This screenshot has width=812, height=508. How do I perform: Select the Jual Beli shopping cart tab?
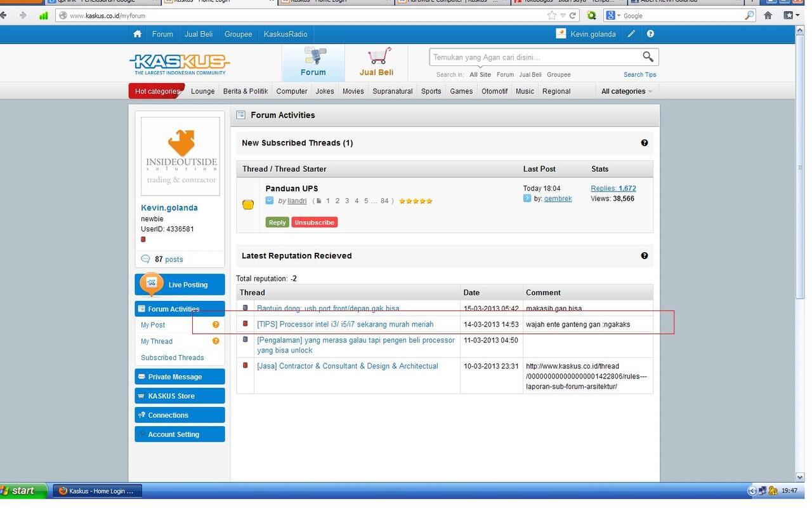(377, 63)
